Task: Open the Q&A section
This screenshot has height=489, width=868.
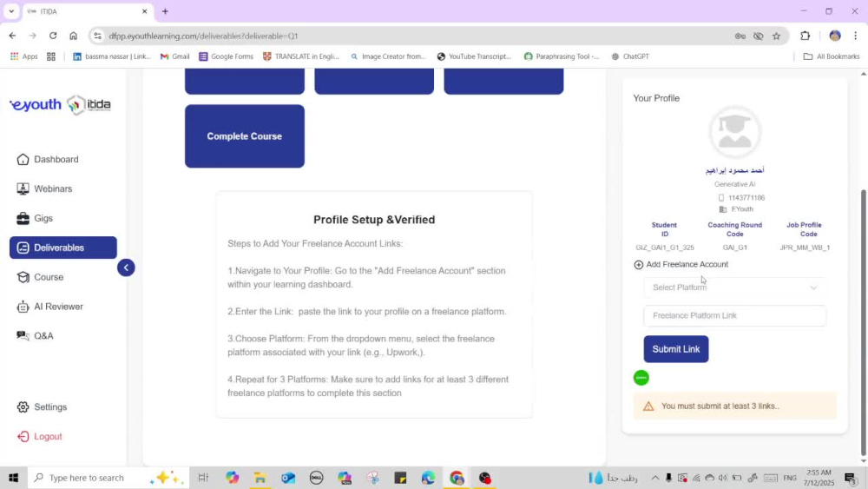Action: 43,335
